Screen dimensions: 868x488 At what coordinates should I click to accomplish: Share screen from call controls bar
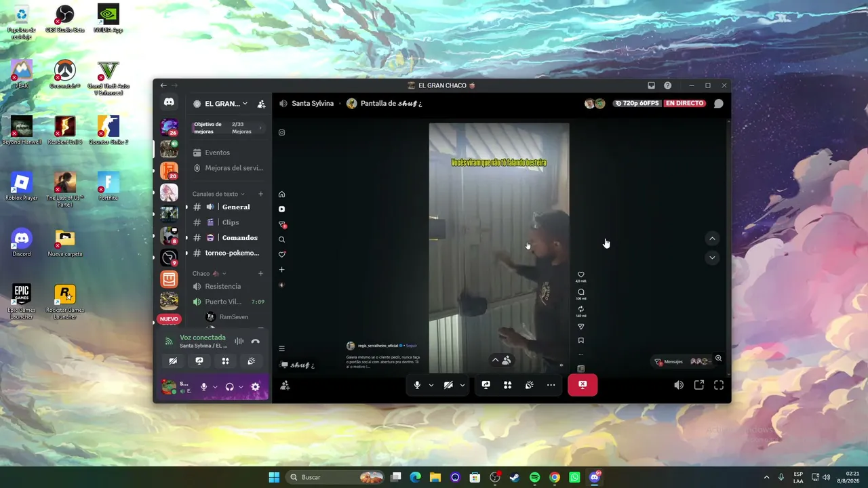pyautogui.click(x=486, y=385)
